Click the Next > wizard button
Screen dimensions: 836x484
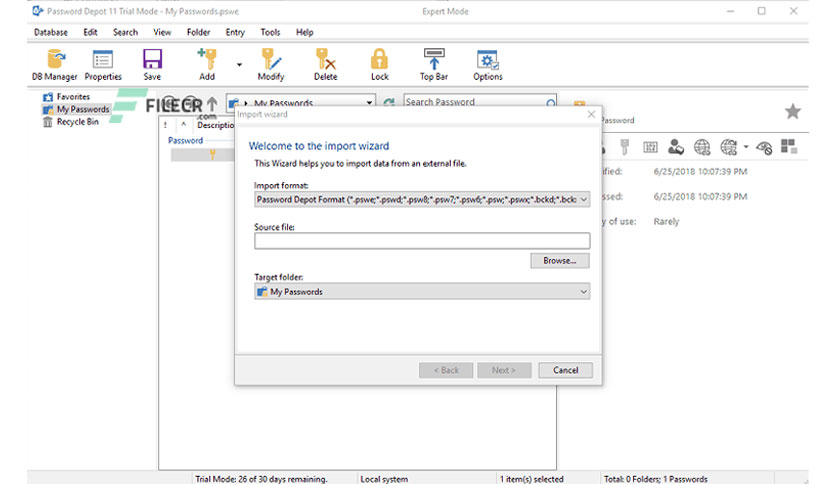point(504,370)
